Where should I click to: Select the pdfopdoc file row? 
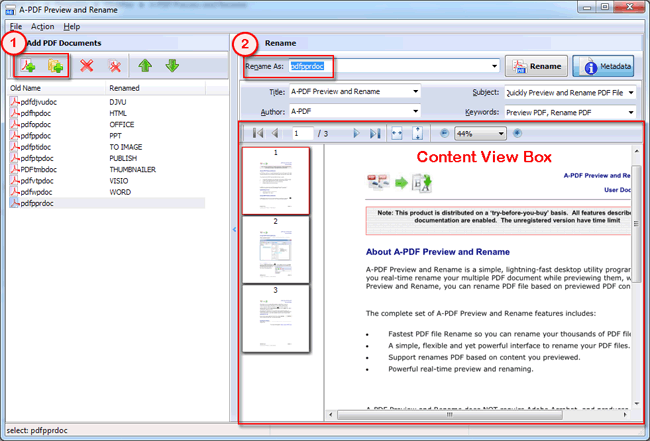pos(107,124)
